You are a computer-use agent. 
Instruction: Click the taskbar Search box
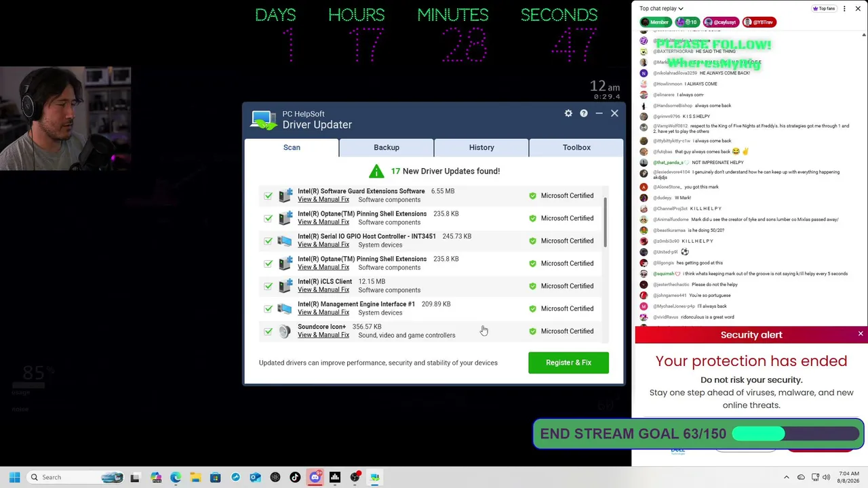[76, 477]
